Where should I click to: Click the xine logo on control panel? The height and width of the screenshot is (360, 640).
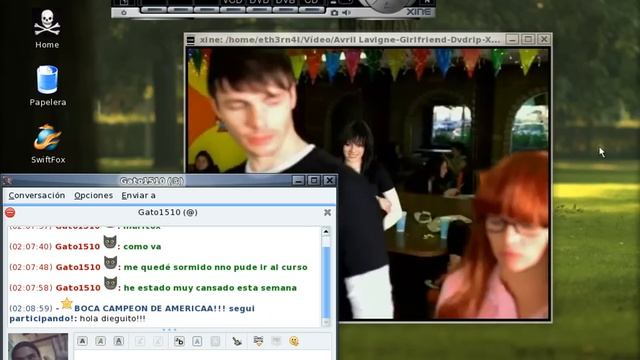click(418, 12)
